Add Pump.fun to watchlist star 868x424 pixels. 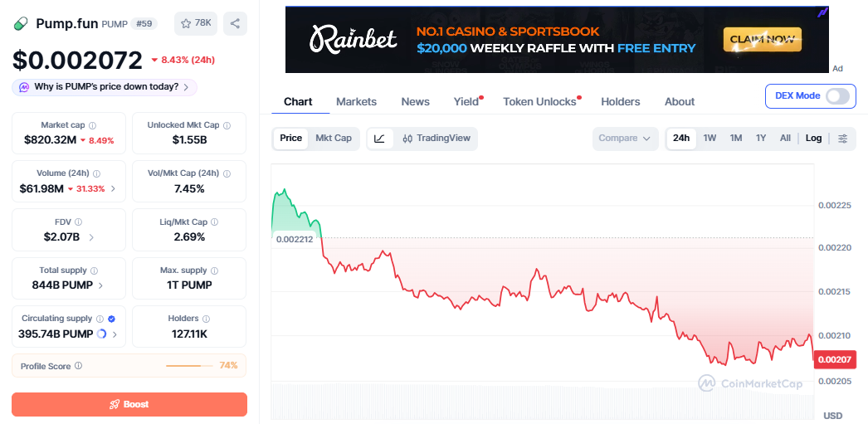click(x=196, y=23)
